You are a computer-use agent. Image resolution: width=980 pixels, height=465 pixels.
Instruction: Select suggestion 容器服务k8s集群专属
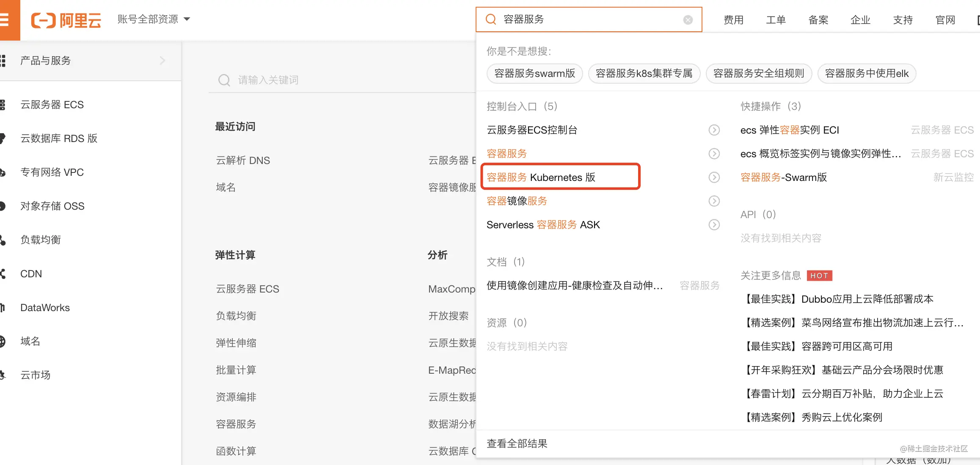tap(644, 74)
